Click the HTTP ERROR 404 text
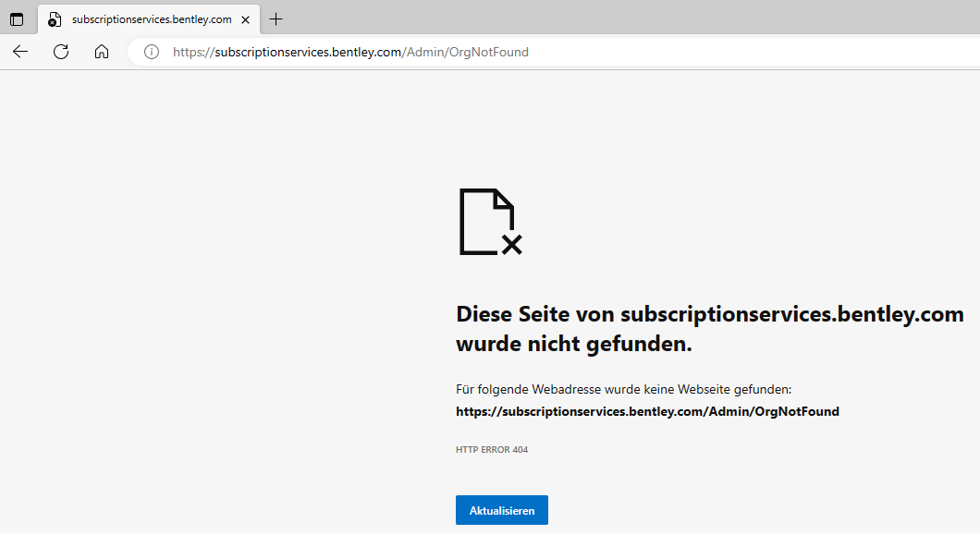This screenshot has height=535, width=980. coord(492,449)
